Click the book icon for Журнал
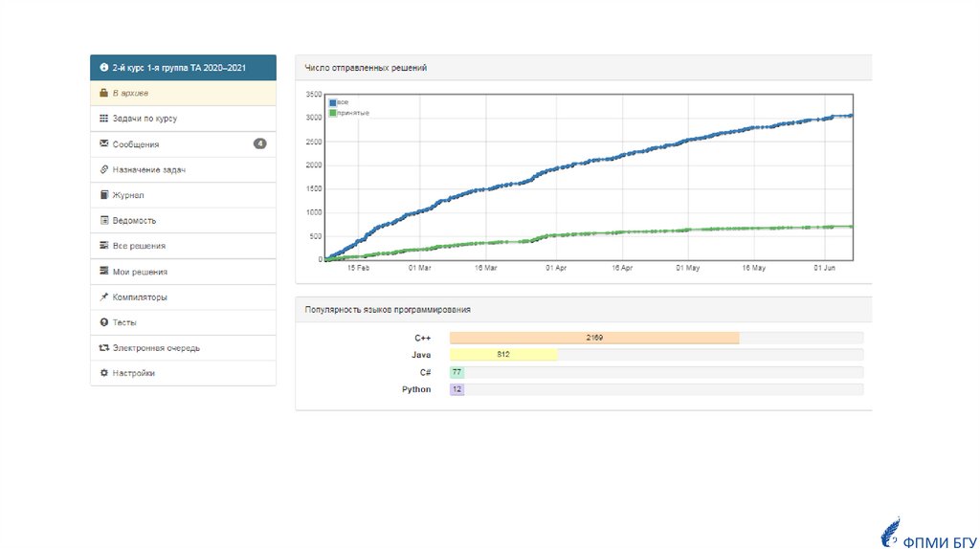Viewport: 980px width, 549px height. (103, 195)
